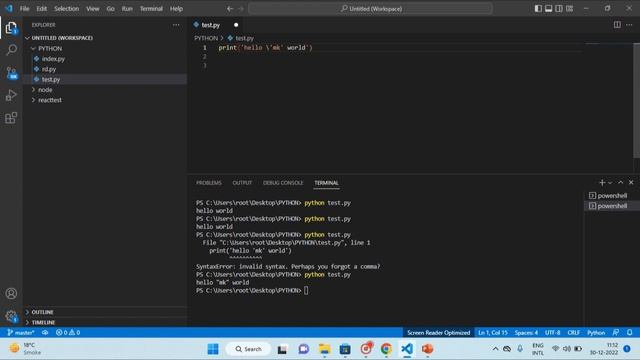Switch to the PROBLEMS tab
Screen dimensions: 640x360
click(x=209, y=183)
